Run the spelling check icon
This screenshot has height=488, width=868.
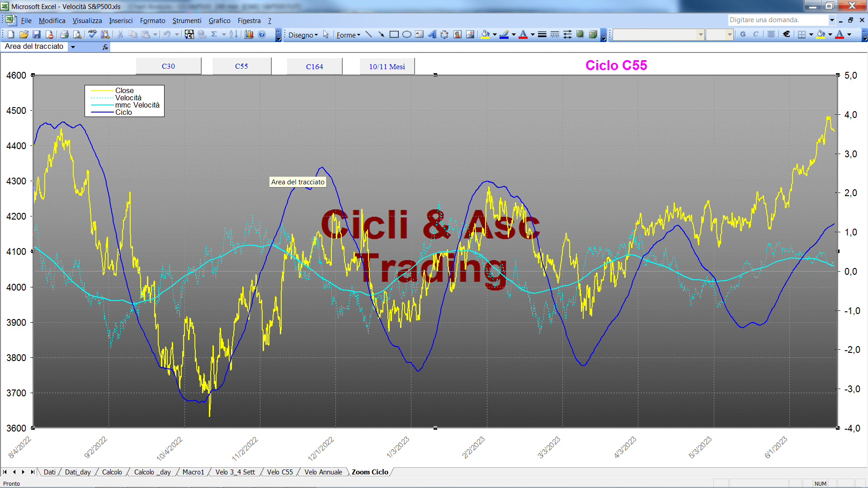[x=92, y=34]
